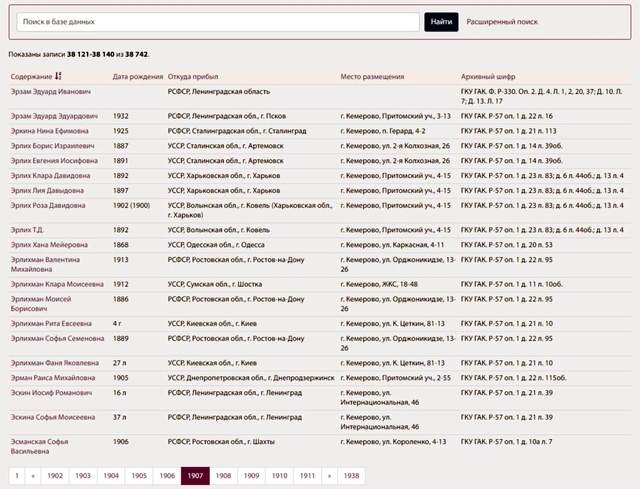The height and width of the screenshot is (489, 640).
Task: Go to page 1902
Action: click(x=55, y=476)
